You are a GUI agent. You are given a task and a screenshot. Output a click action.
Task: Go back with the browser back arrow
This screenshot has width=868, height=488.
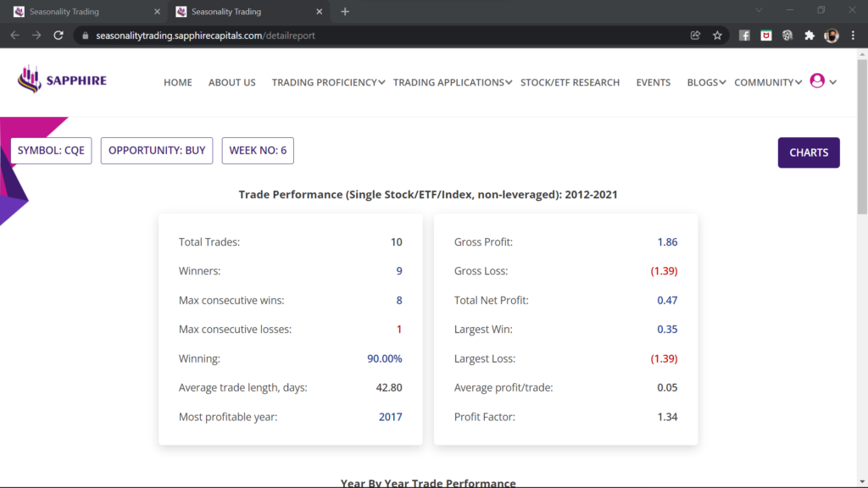[14, 36]
